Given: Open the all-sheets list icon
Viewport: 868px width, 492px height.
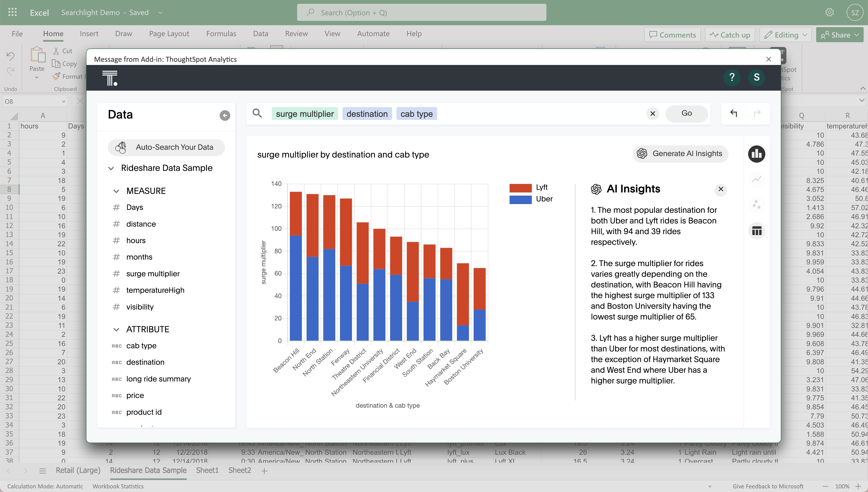Looking at the screenshot, I should click(x=43, y=471).
